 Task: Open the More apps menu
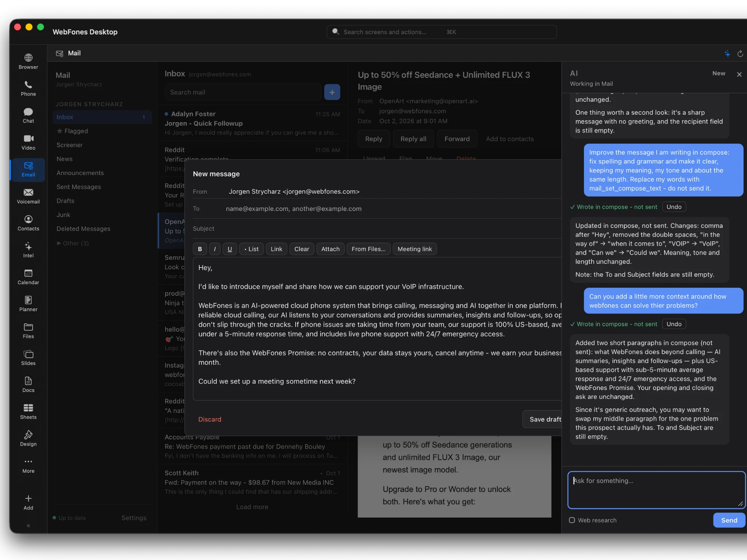pos(28,465)
